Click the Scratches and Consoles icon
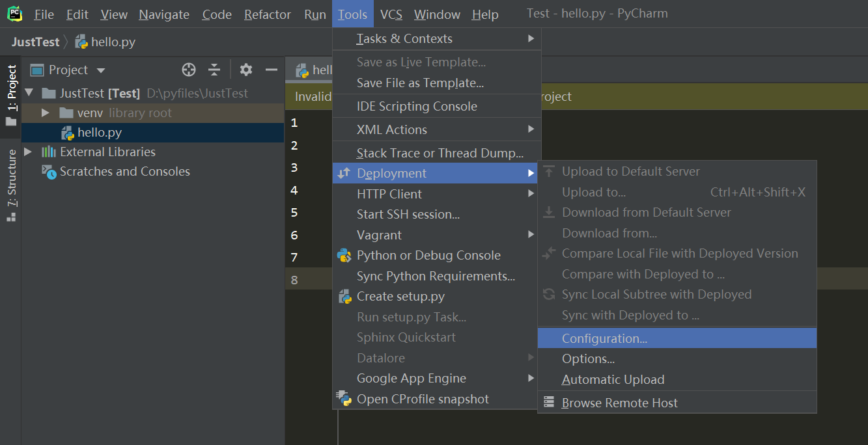The height and width of the screenshot is (445, 868). click(49, 171)
